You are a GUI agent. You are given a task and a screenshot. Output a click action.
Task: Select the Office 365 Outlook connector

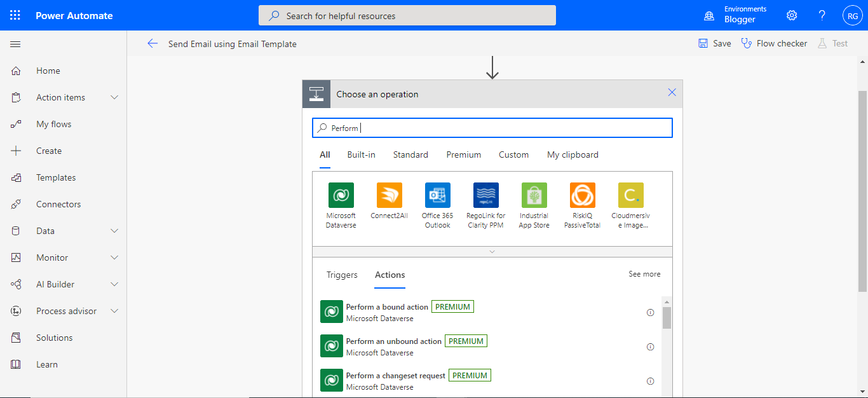coord(437,195)
